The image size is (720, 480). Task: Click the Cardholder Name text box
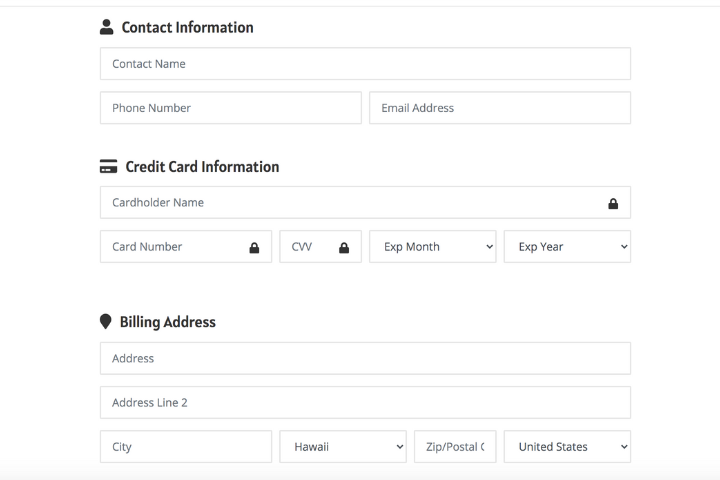coord(350,203)
